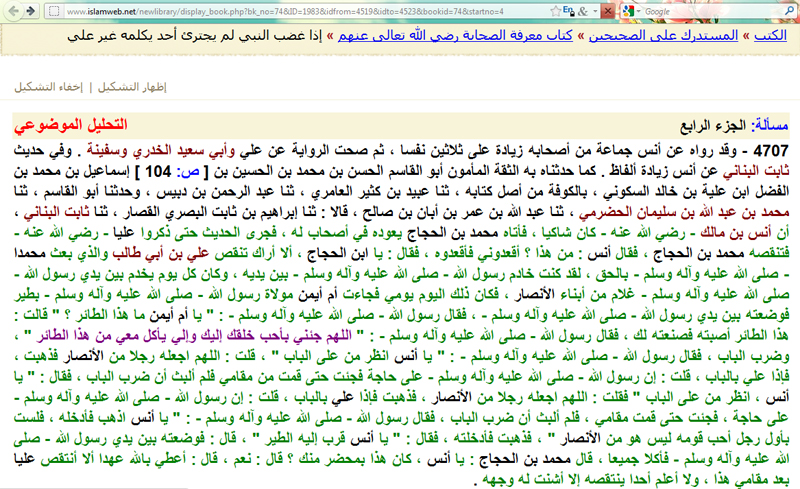800x489 pixels.
Task: Click the En translate icon in address bar
Action: point(569,10)
